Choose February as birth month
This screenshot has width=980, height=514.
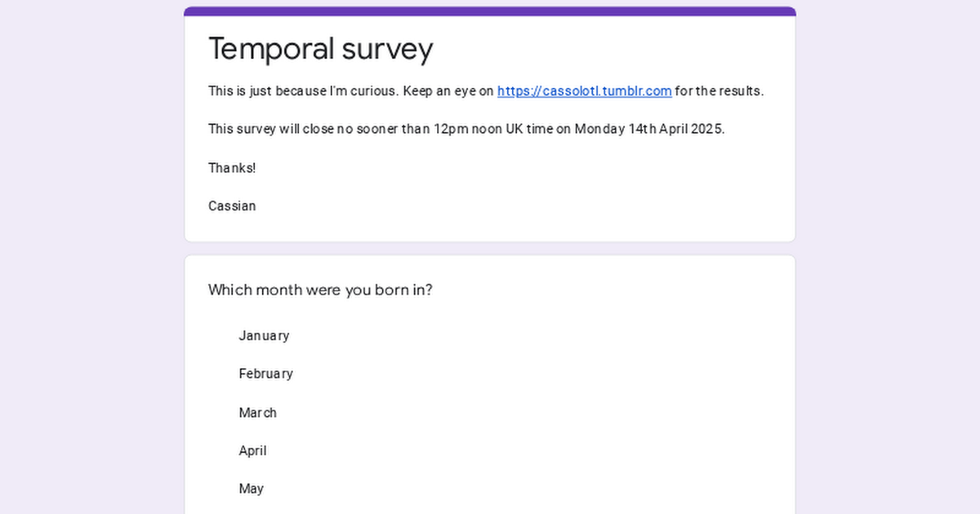coord(265,374)
